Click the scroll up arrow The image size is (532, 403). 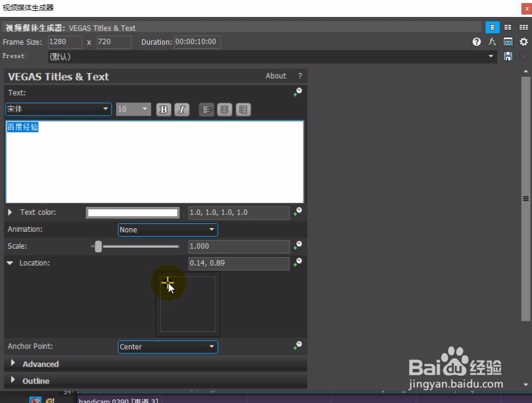[x=525, y=71]
